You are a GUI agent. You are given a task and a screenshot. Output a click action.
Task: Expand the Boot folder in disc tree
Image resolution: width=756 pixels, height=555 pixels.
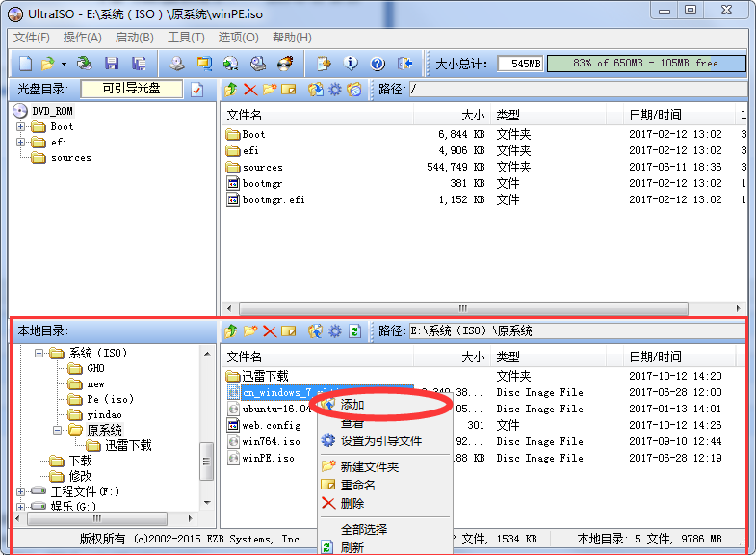[20, 127]
